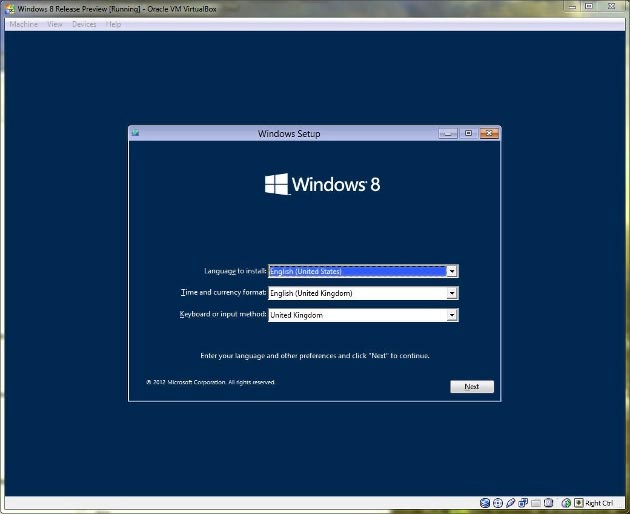The height and width of the screenshot is (514, 630).
Task: Expand the Language to install dropdown
Action: (452, 271)
